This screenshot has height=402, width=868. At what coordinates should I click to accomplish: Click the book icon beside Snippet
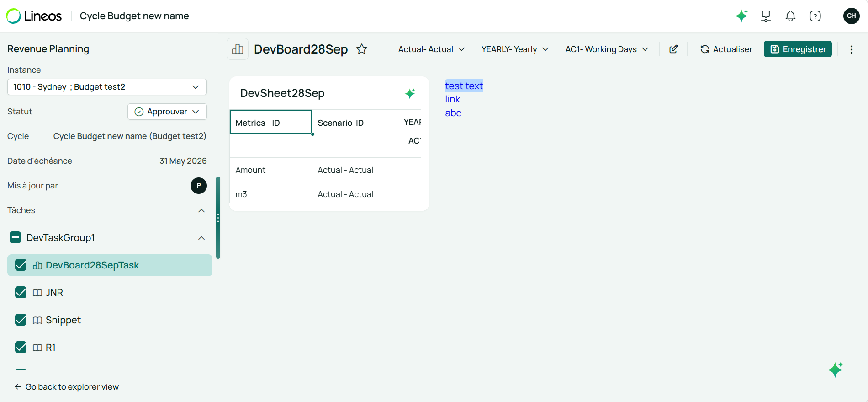point(37,320)
